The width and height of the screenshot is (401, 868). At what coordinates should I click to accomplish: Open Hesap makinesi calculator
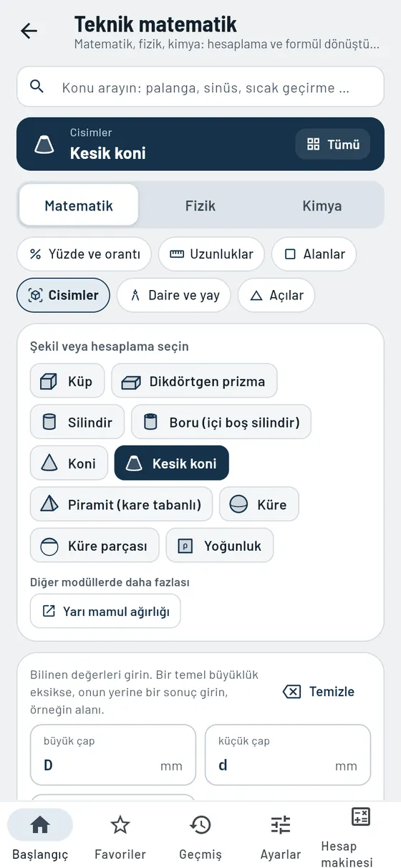tap(361, 836)
